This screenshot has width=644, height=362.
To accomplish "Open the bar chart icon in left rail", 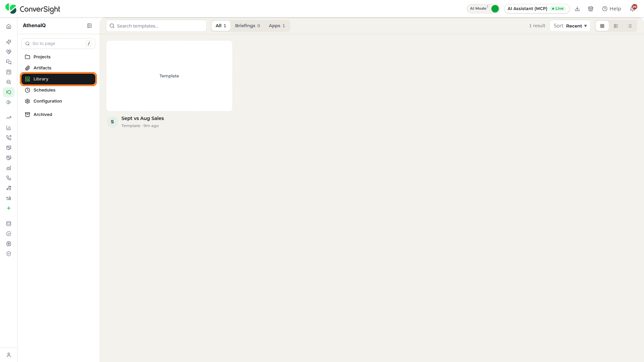I will [9, 128].
